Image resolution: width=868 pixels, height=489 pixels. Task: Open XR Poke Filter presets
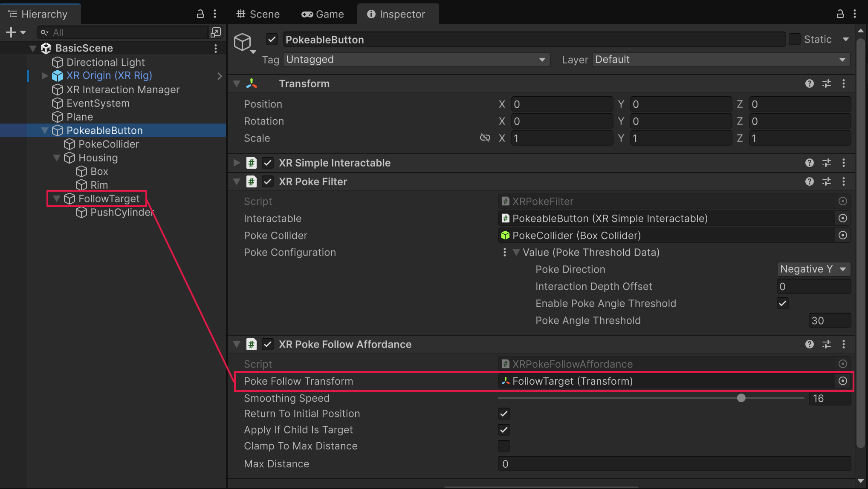click(x=827, y=181)
